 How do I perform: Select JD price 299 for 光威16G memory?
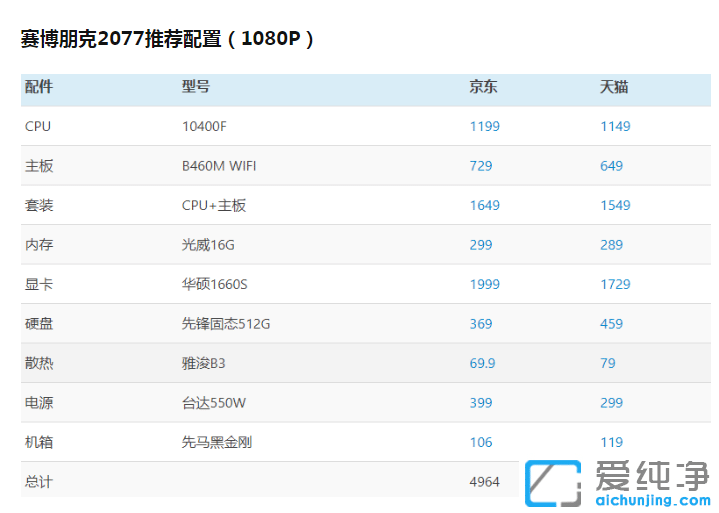480,245
